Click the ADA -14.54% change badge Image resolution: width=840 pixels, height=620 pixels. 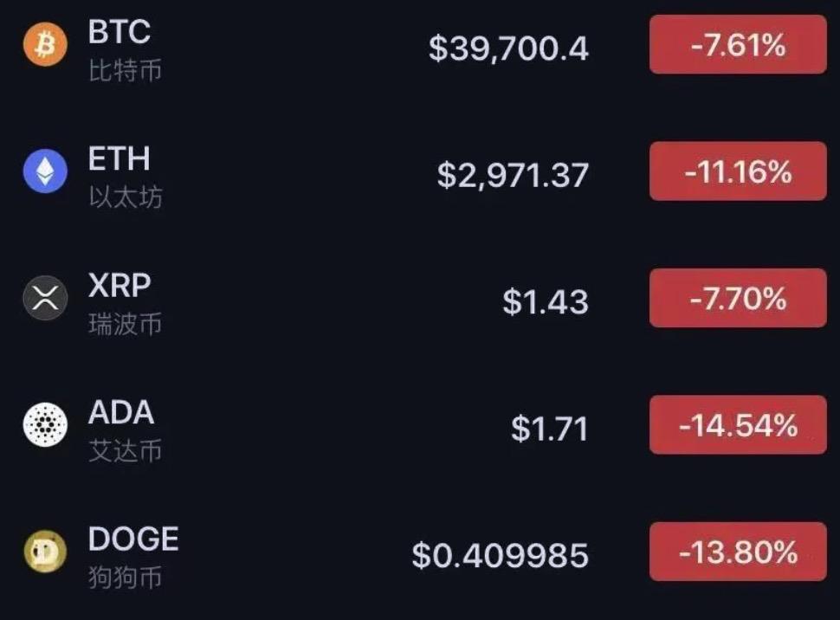pos(738,425)
